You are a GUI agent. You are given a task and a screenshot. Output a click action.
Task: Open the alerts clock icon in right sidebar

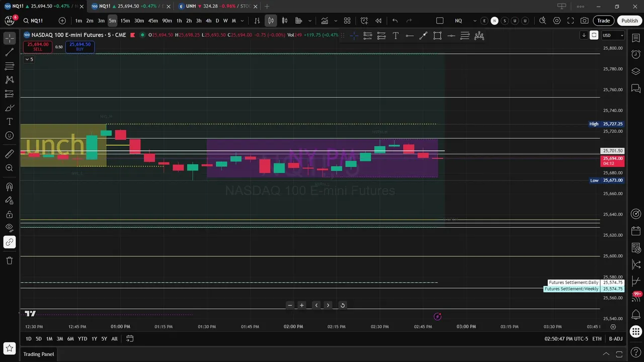click(636, 54)
